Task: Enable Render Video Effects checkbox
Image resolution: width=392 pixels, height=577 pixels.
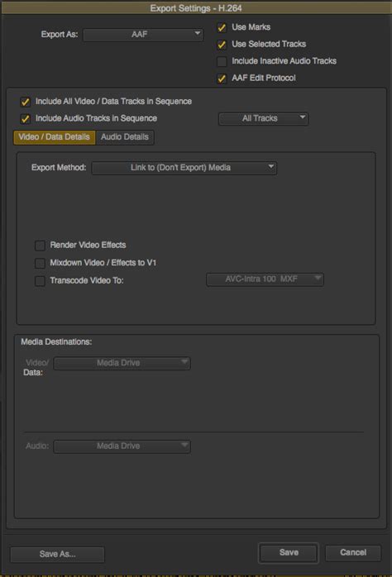Action: pyautogui.click(x=40, y=246)
